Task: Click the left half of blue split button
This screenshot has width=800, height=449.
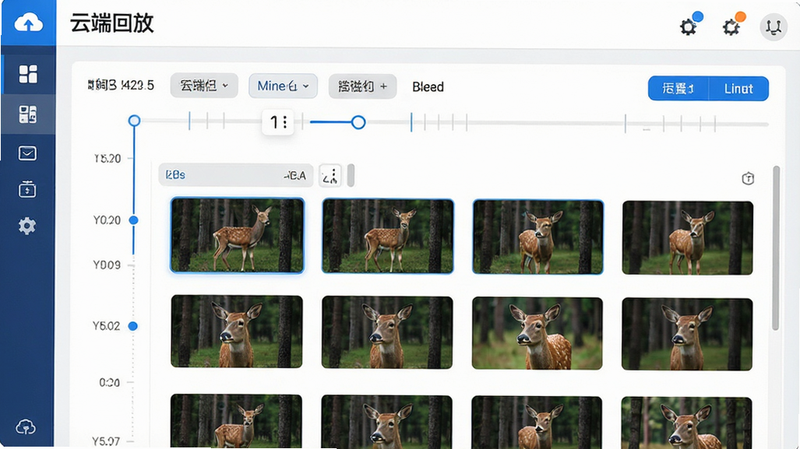Action: (678, 89)
